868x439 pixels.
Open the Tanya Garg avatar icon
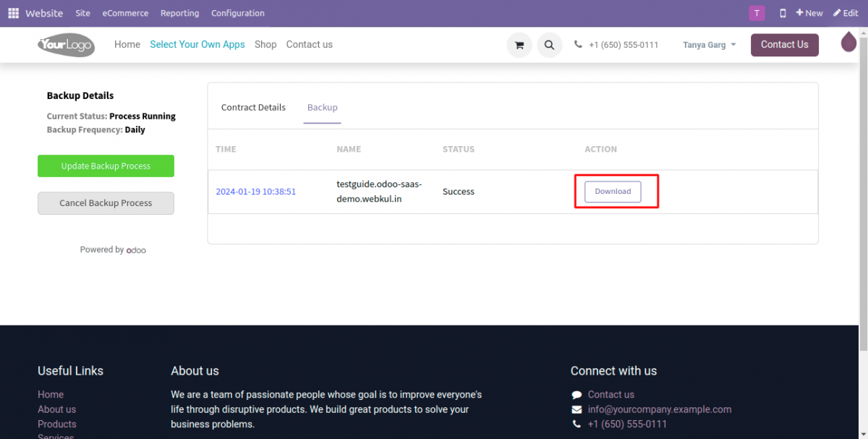point(757,12)
